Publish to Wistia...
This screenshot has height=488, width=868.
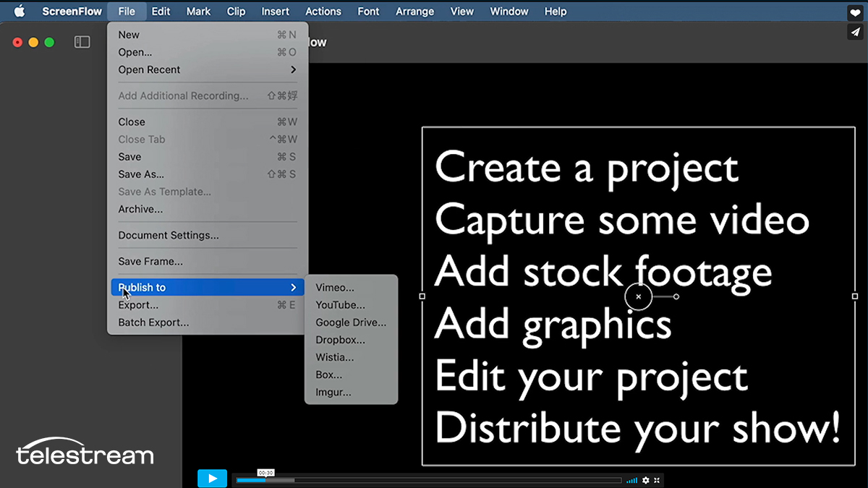351,357
